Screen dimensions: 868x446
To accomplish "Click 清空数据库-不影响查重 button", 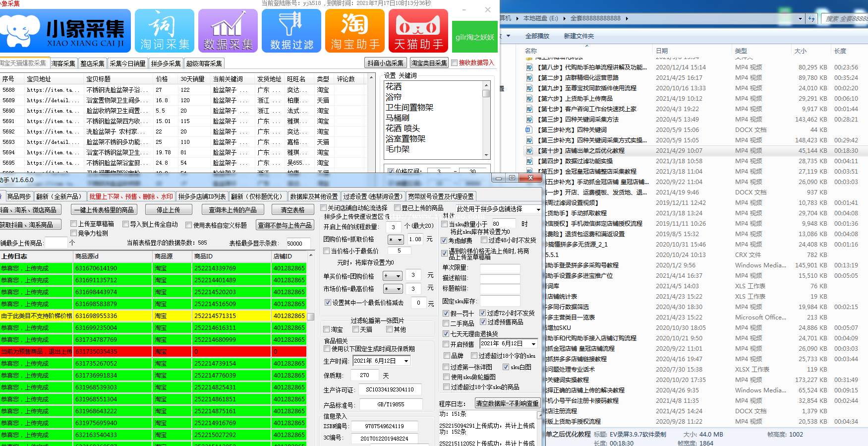I will pyautogui.click(x=507, y=403).
